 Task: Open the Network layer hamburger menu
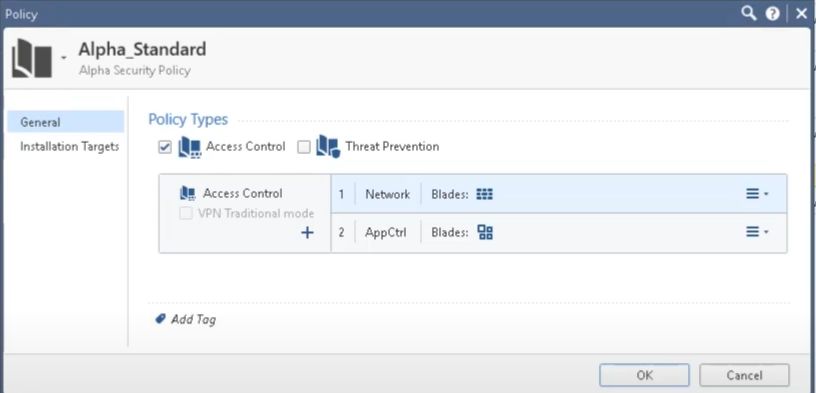[x=757, y=194]
